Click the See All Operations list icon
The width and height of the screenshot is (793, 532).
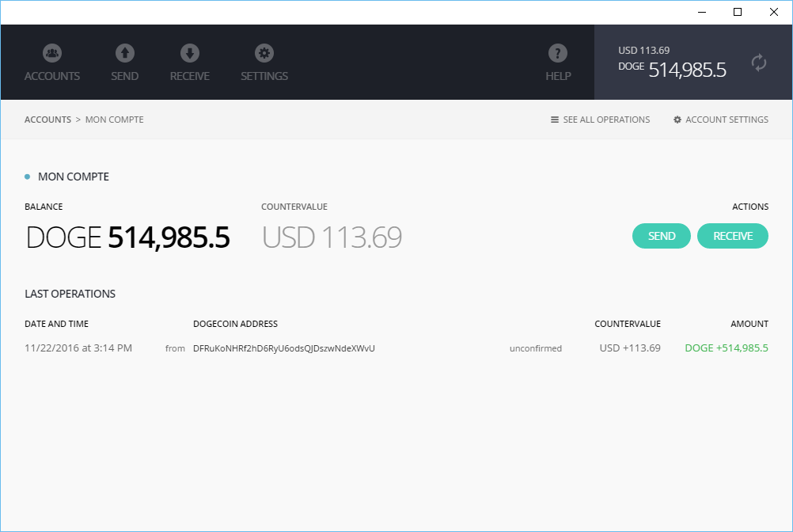tap(555, 120)
